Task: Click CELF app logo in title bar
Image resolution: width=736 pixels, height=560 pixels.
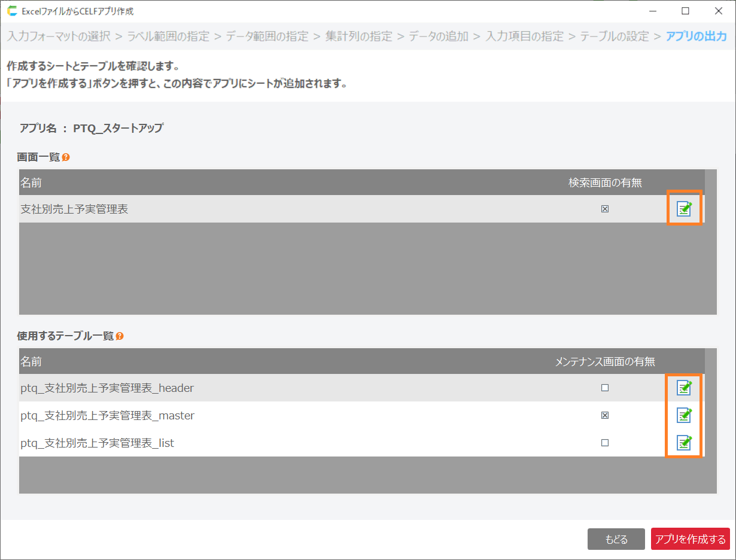Action: [12, 11]
